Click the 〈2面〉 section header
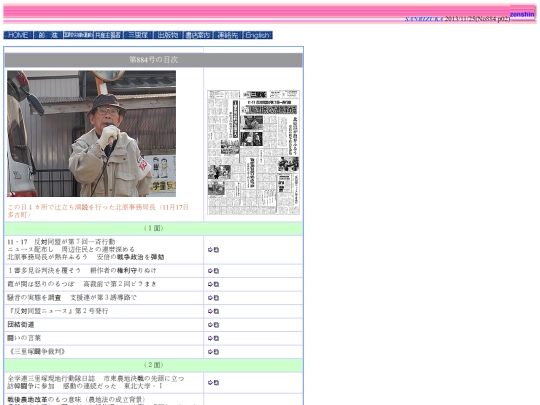This screenshot has height=405, width=540. 154,365
